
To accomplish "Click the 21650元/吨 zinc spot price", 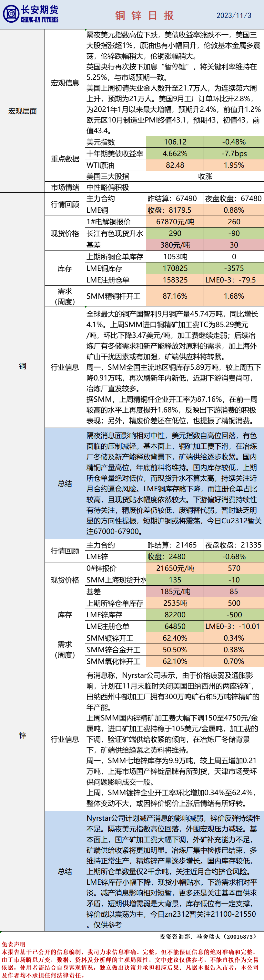I will click(175, 568).
